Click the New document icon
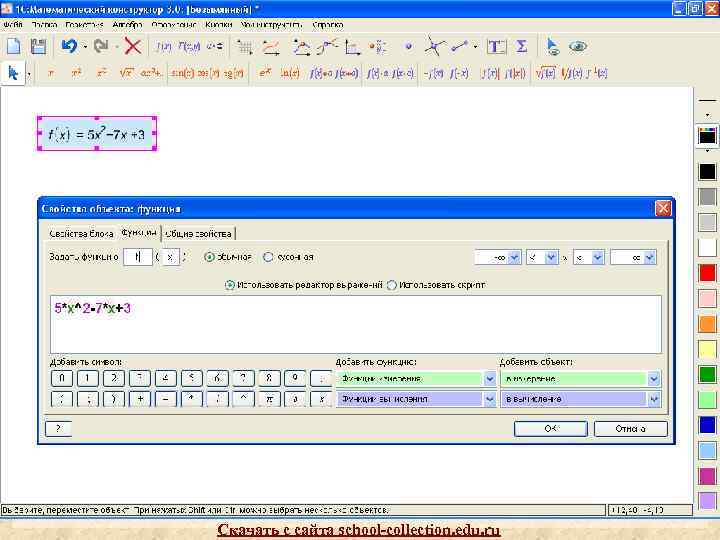The height and width of the screenshot is (540, 720). (x=14, y=46)
